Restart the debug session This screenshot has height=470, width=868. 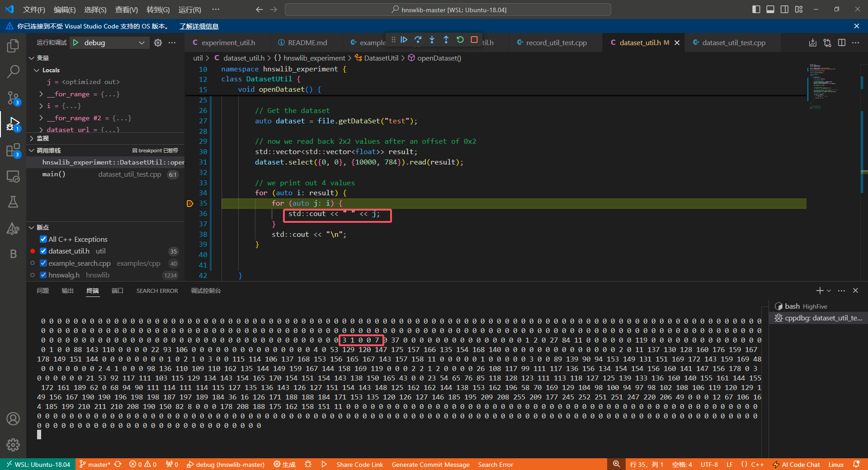(460, 40)
